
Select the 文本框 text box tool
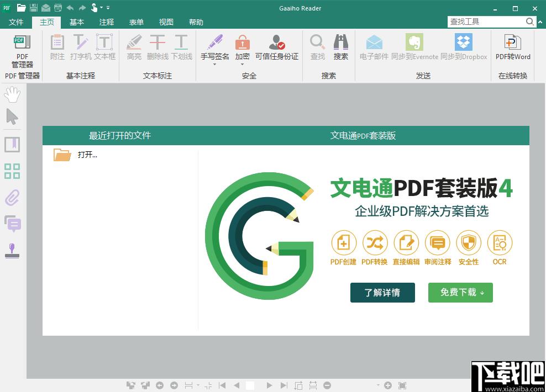click(x=104, y=47)
